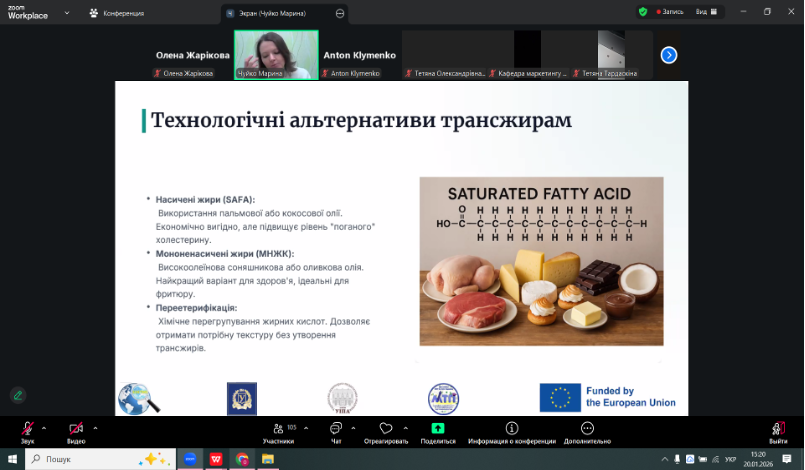Open the Windows notification center icon
This screenshot has height=470, width=805.
pos(787,459)
